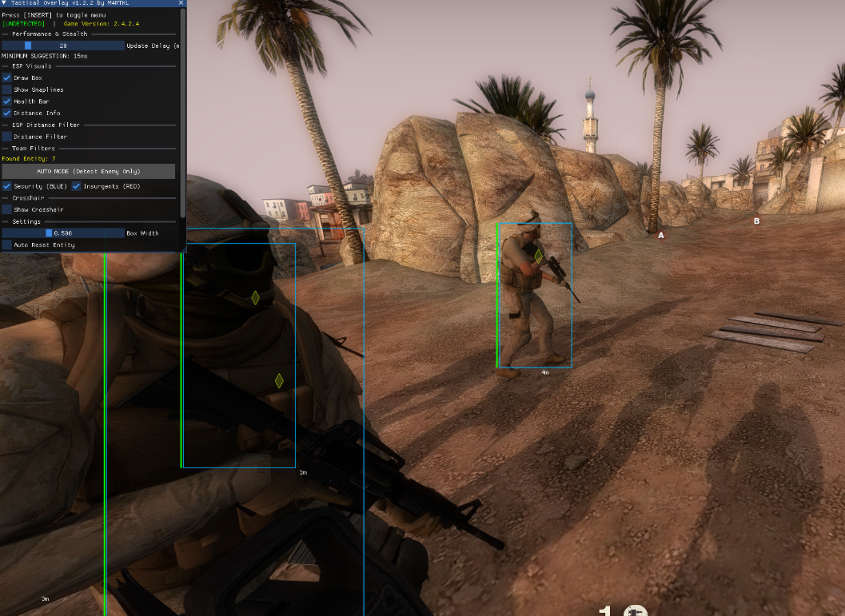This screenshot has width=845, height=616.
Task: Click the Box Width slider
Action: (x=62, y=233)
